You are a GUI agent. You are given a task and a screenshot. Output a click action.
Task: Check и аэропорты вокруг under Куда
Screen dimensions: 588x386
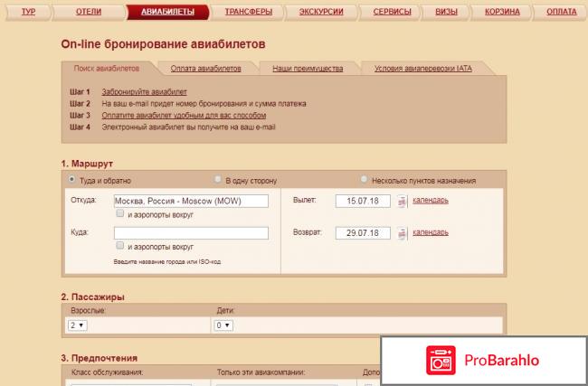click(119, 246)
